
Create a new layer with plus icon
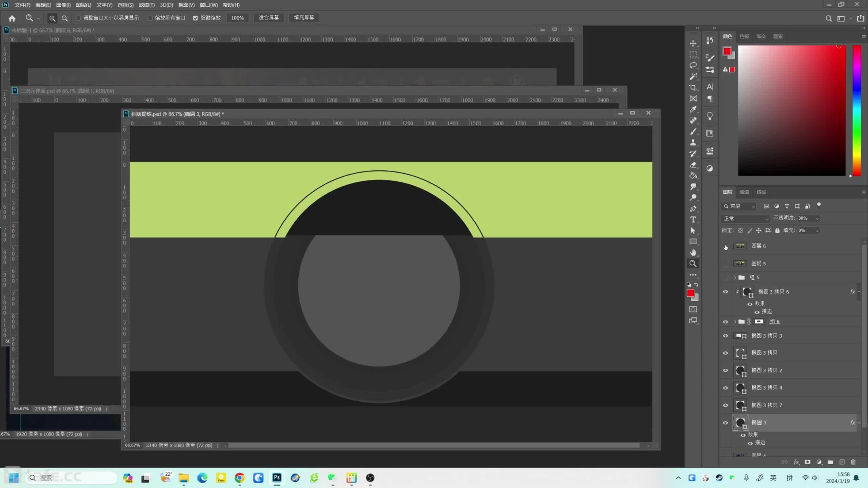click(842, 462)
